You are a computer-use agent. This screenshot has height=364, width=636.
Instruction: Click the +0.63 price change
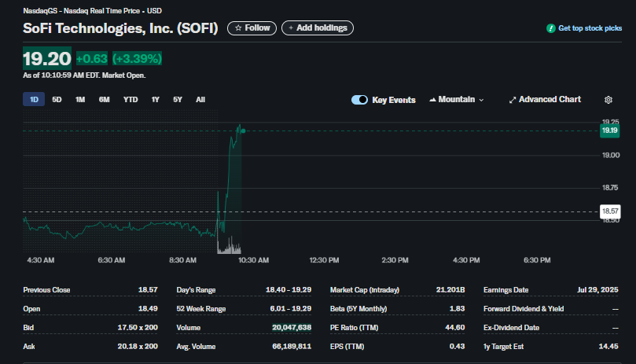[x=92, y=58]
